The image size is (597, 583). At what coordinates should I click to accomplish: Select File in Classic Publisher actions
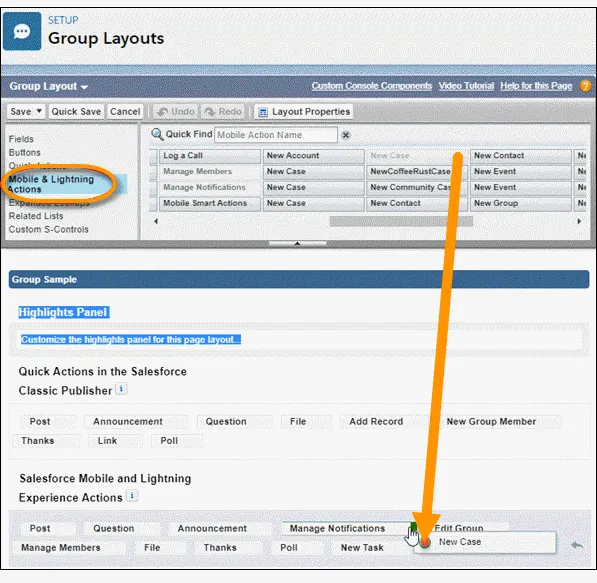306,422
